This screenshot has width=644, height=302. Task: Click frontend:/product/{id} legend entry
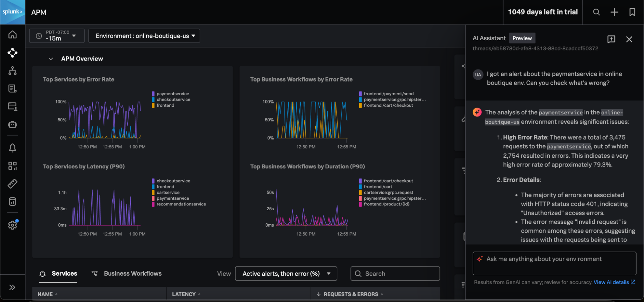pyautogui.click(x=387, y=204)
